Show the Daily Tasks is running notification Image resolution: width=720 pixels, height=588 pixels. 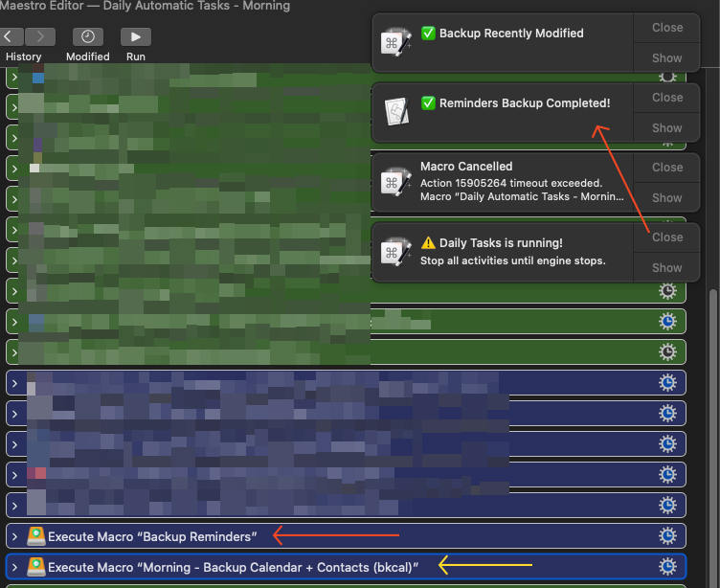click(x=667, y=268)
